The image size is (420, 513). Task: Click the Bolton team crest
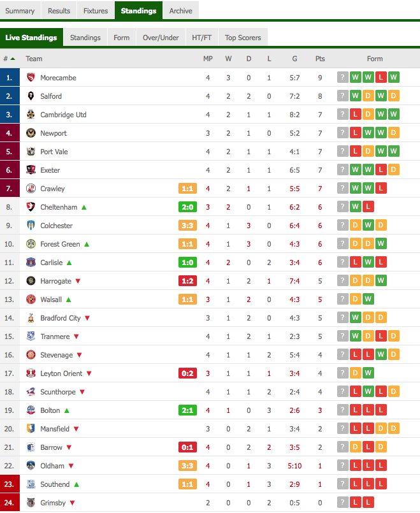(31, 410)
